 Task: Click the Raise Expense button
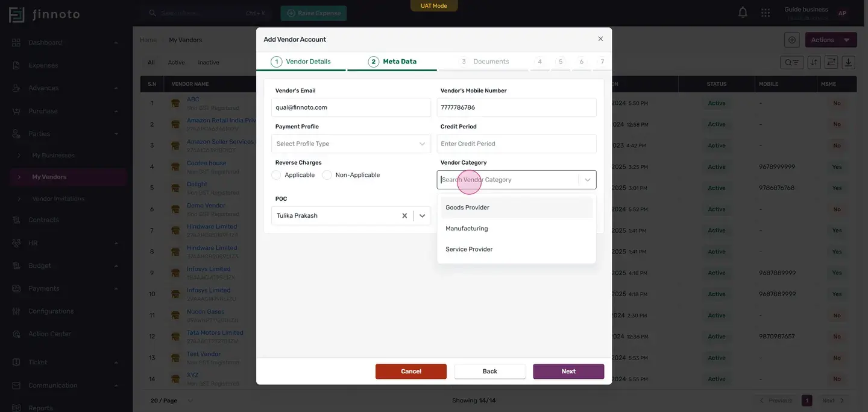click(x=313, y=13)
